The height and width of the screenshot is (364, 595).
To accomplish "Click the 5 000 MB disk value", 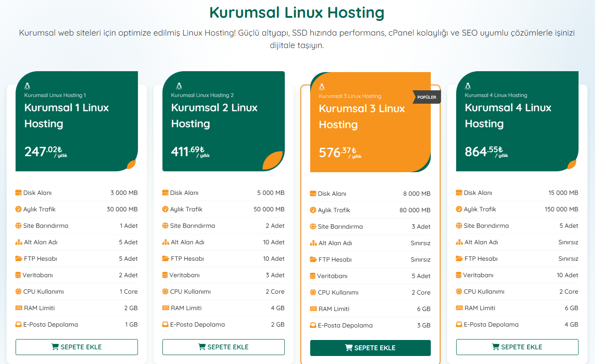I will pos(271,193).
